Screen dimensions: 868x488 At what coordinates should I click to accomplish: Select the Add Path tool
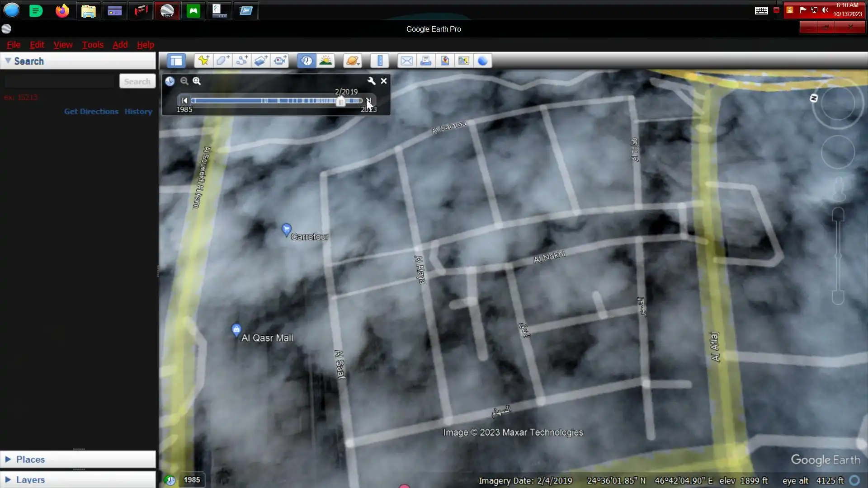click(242, 61)
